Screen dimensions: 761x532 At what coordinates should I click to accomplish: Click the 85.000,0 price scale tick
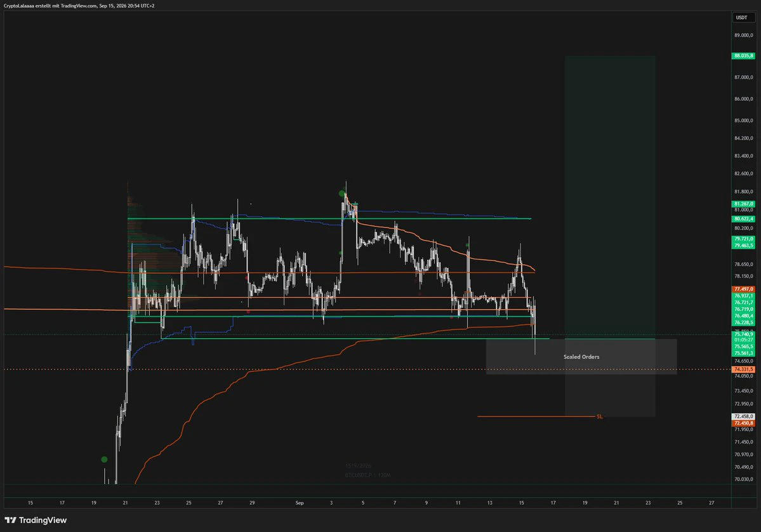[743, 121]
